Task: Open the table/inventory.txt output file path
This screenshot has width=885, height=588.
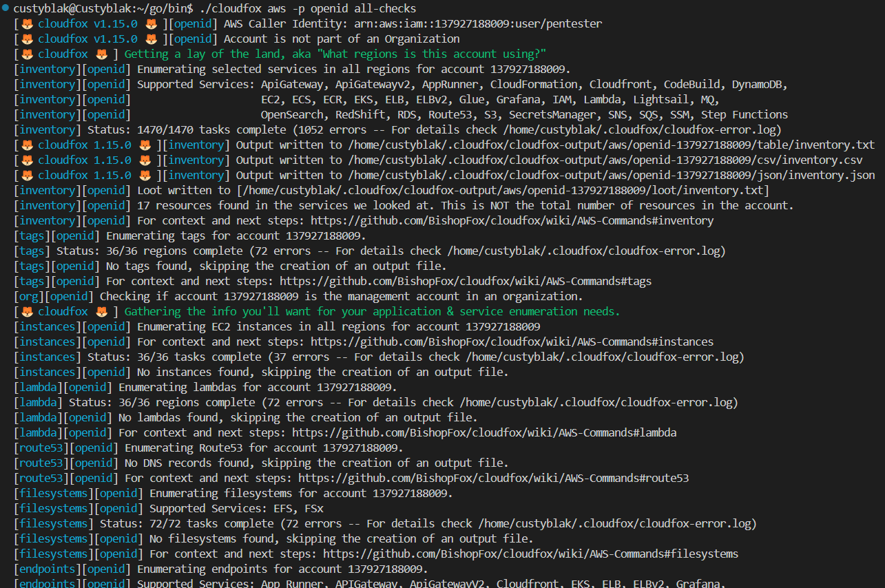Action: (612, 145)
